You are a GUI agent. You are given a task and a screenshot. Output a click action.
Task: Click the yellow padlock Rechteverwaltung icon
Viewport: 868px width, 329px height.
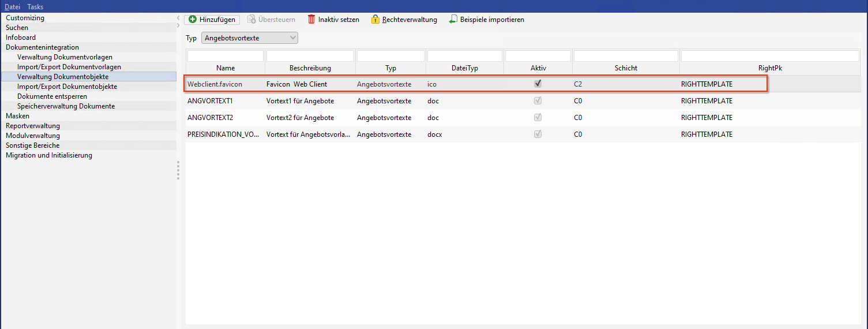pos(375,20)
